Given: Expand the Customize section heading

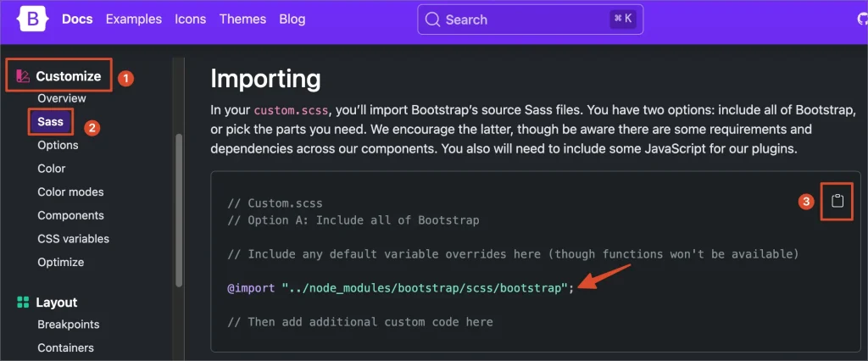Looking at the screenshot, I should pyautogui.click(x=68, y=76).
